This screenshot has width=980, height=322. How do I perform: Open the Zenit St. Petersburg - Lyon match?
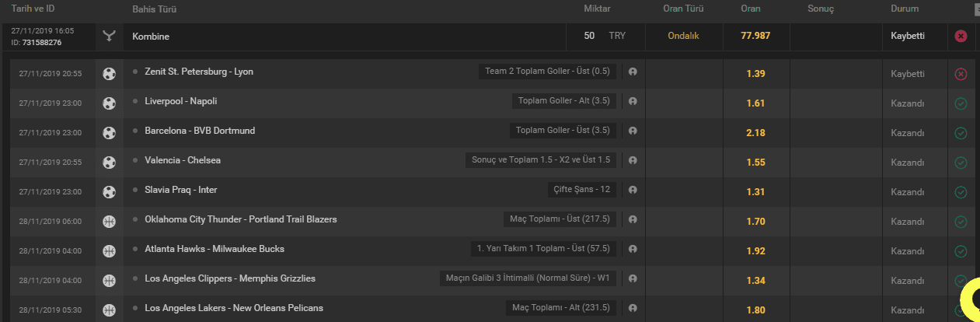pos(199,72)
